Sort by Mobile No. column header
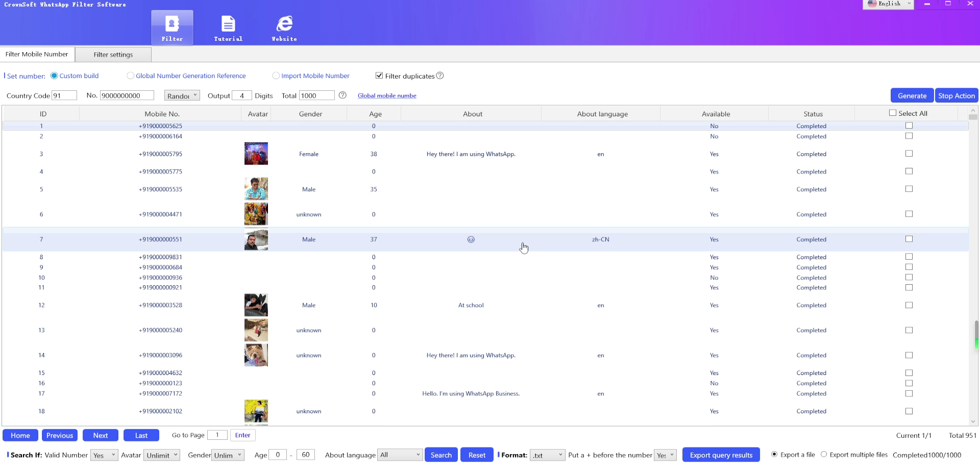980x474 pixels. point(162,114)
